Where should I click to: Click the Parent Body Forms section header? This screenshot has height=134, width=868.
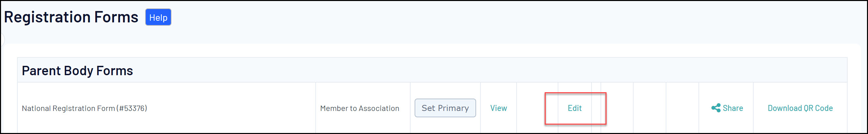pos(77,71)
